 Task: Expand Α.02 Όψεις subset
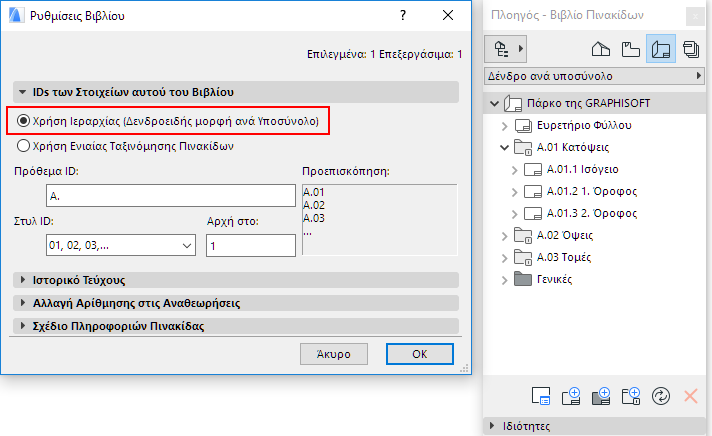pos(504,236)
